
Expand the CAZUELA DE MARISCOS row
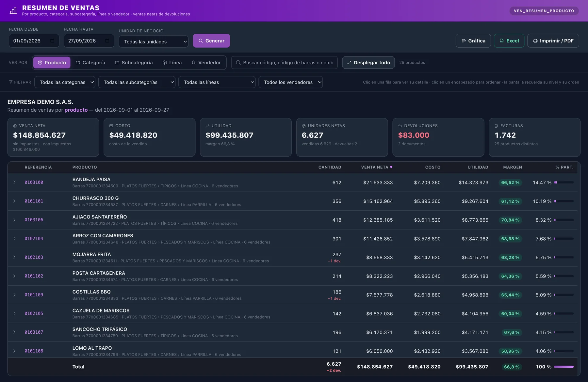pyautogui.click(x=14, y=313)
